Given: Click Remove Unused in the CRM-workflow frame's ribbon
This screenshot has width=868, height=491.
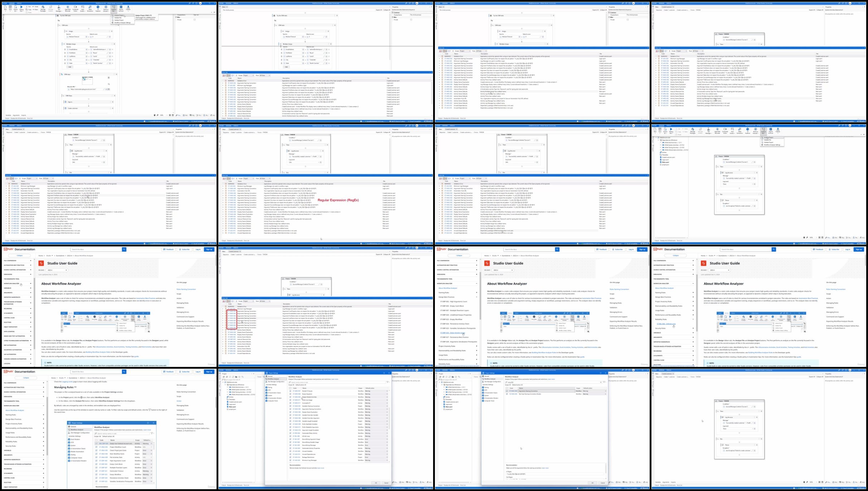Looking at the screenshot, I should [x=106, y=9].
